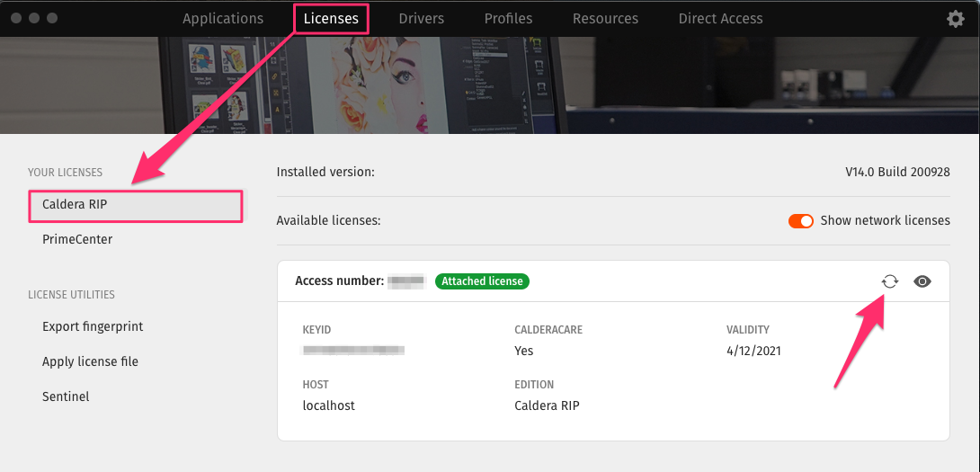Click the eye icon to show license details

[922, 281]
